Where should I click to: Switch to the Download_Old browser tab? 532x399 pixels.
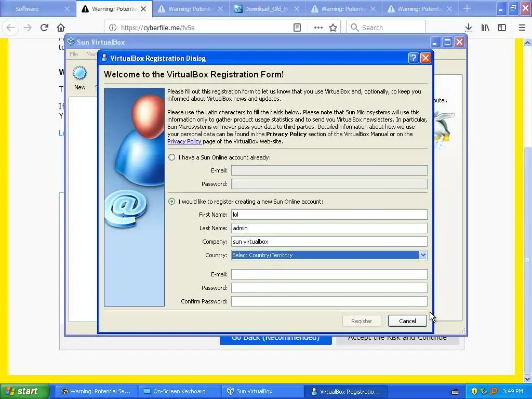click(x=267, y=9)
